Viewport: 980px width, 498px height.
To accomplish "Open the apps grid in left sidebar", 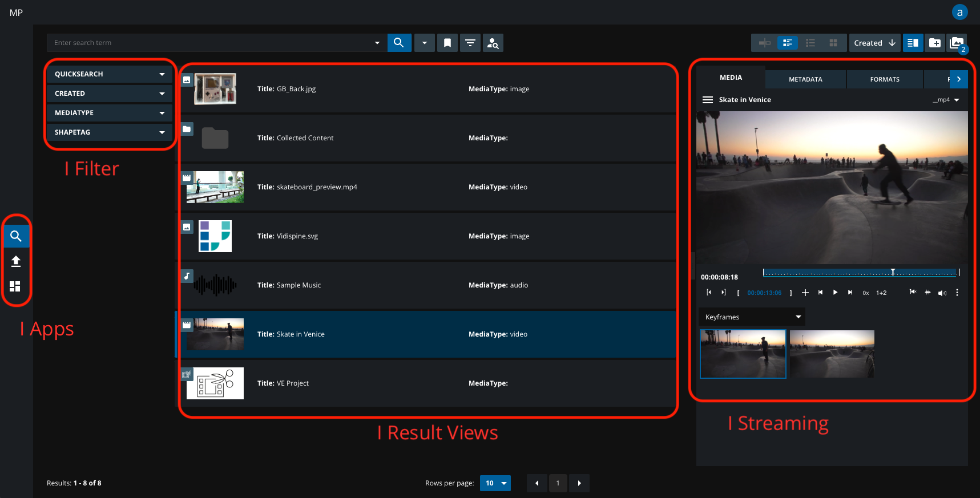I will pyautogui.click(x=16, y=286).
